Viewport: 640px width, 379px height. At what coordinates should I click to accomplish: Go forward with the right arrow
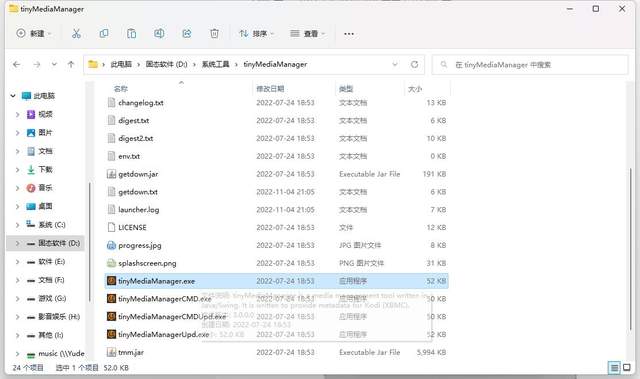point(37,64)
